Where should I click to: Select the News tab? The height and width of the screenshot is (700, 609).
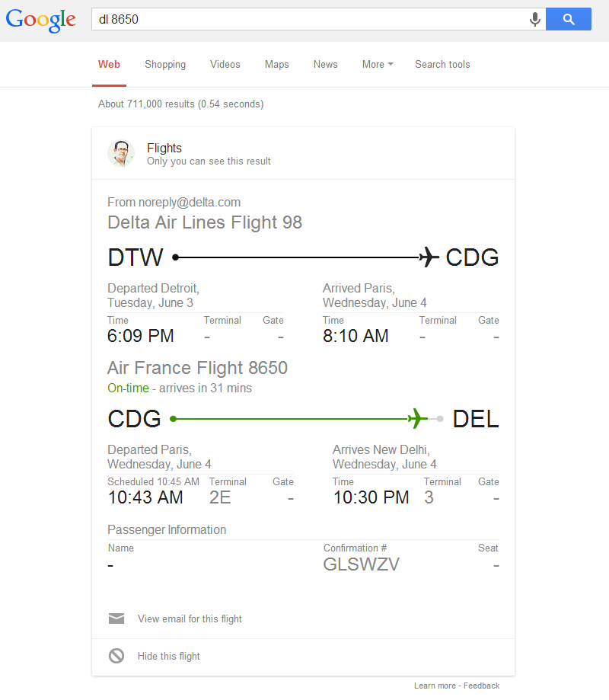click(x=325, y=64)
